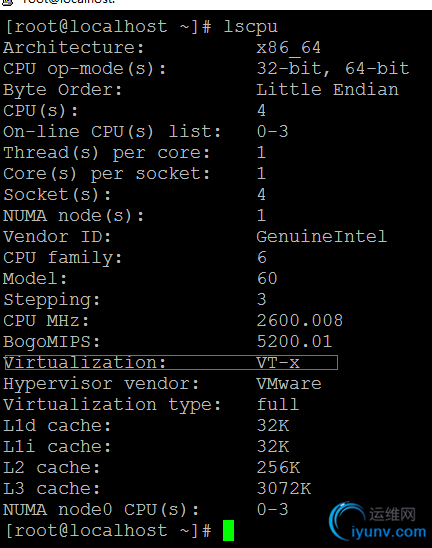Viewport: 432px width, 548px height.
Task: Click the Little Endian byte order value
Action: click(327, 89)
